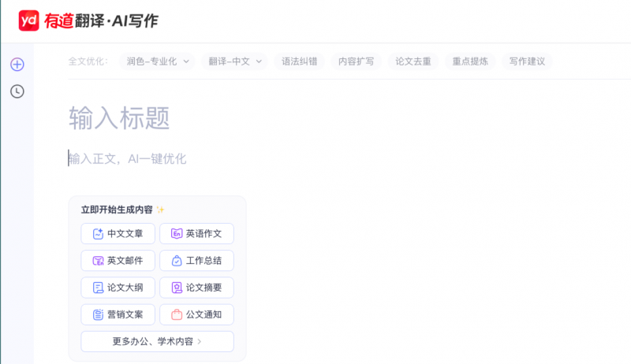
Task: Expand the 翻译-中文 dropdown
Action: pyautogui.click(x=234, y=61)
